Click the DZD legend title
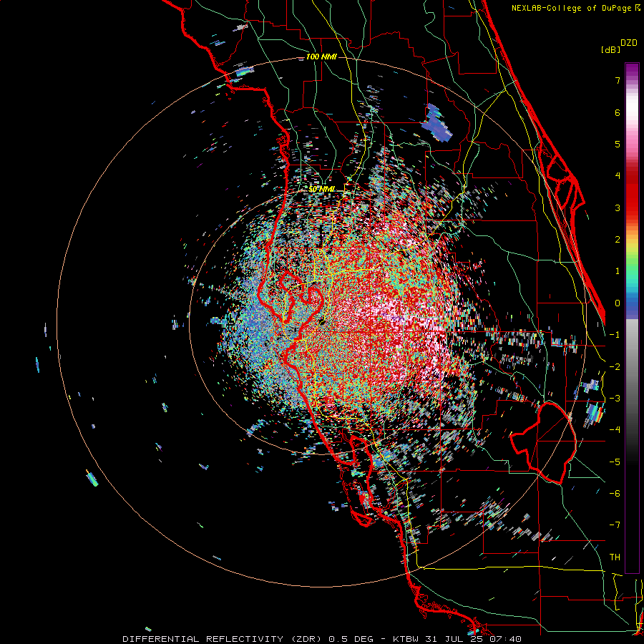Image resolution: width=644 pixels, height=644 pixels. [629, 43]
